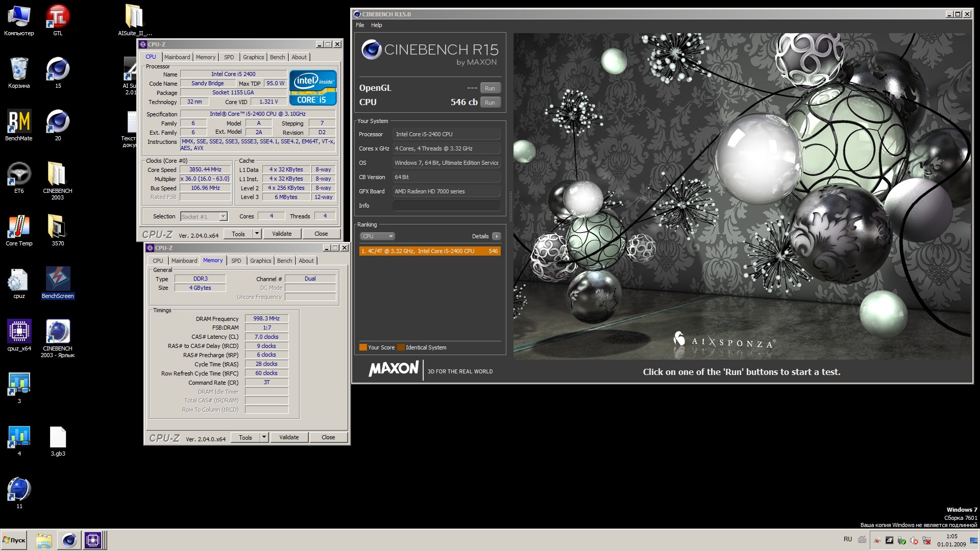This screenshot has width=980, height=551.
Task: Click the Intel Core i5 logo in CPU-Z
Action: tap(313, 87)
